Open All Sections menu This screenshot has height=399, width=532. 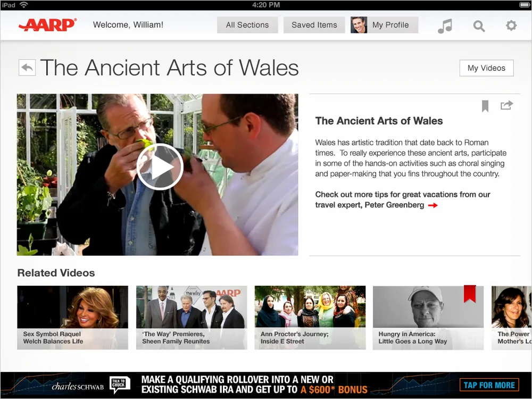pos(247,25)
